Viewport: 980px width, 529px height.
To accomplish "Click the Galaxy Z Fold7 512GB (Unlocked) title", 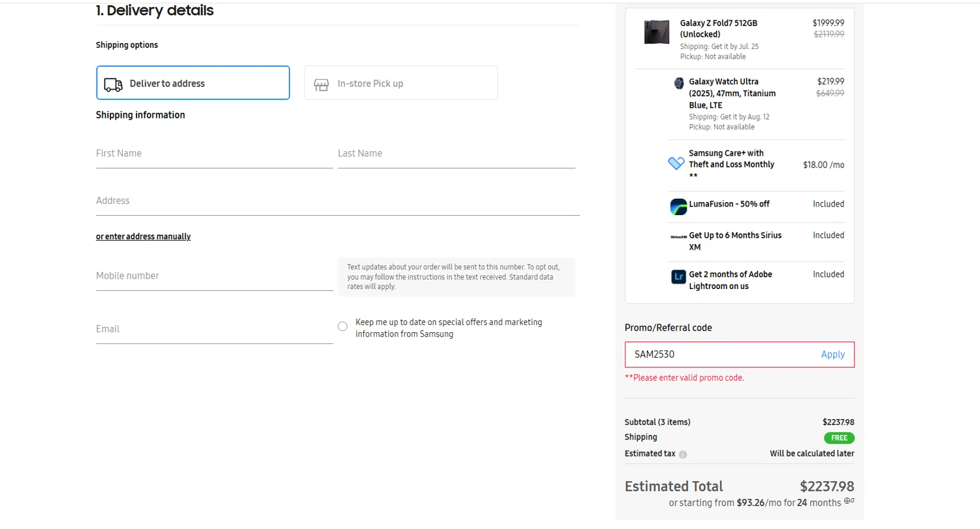I will click(x=719, y=29).
